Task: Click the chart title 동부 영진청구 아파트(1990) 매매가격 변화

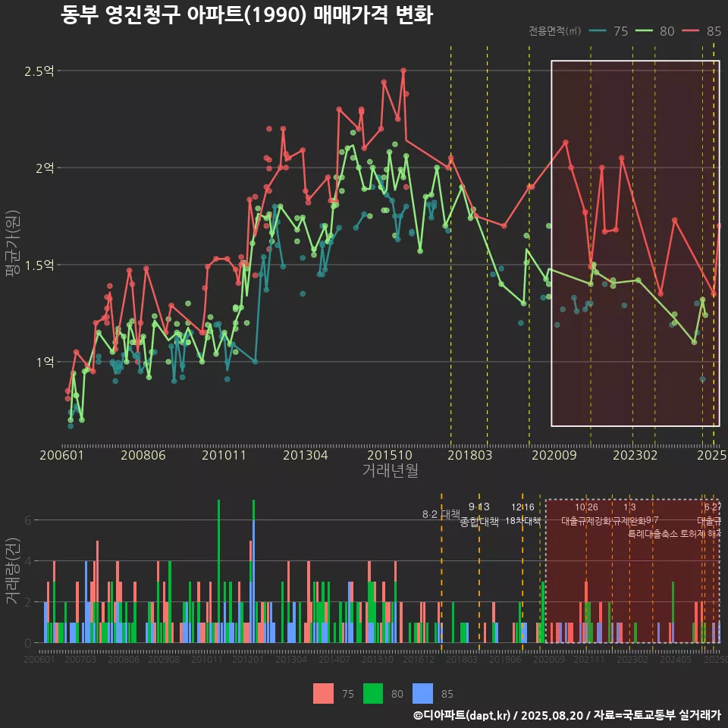Action: [246, 15]
